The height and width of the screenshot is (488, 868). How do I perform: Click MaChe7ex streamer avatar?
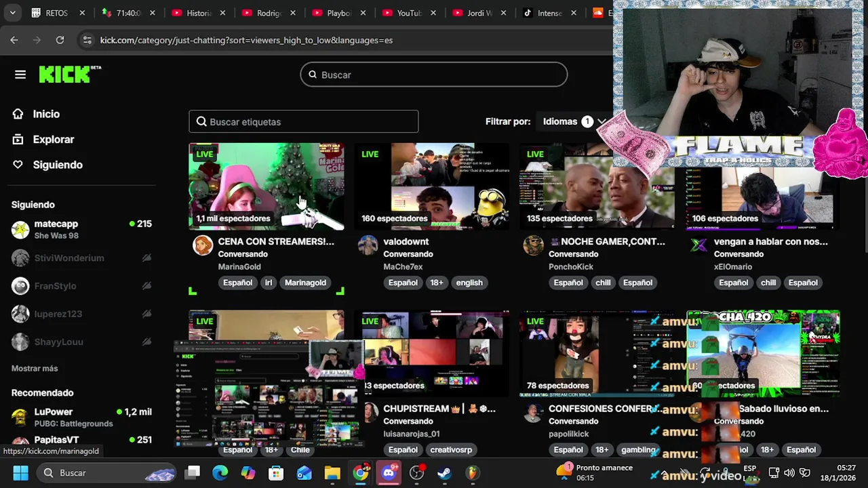pos(368,245)
